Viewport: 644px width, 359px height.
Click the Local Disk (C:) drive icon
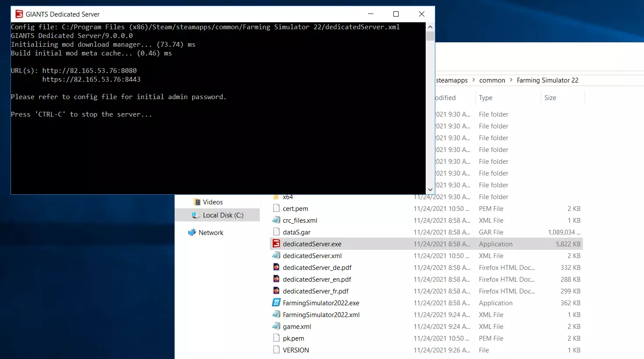click(x=196, y=215)
